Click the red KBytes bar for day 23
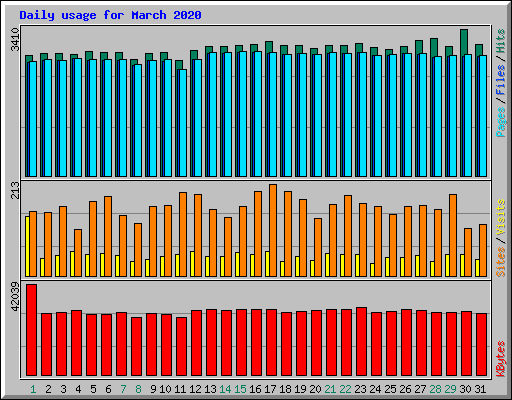512x400 pixels. point(361,342)
